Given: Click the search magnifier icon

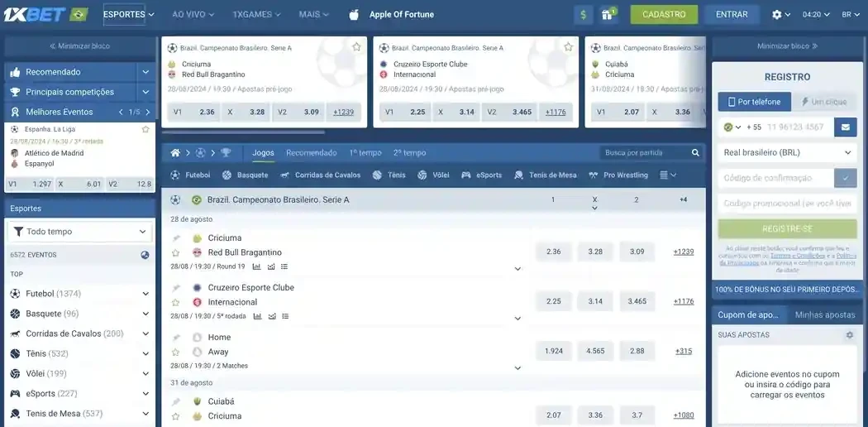Looking at the screenshot, I should [695, 153].
